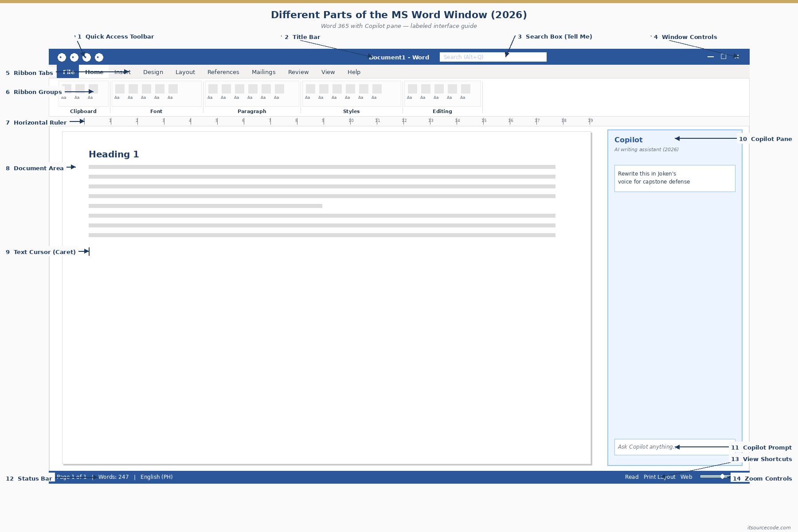The height and width of the screenshot is (532, 798).
Task: Click the last icon in the Editing group
Action: [465, 89]
